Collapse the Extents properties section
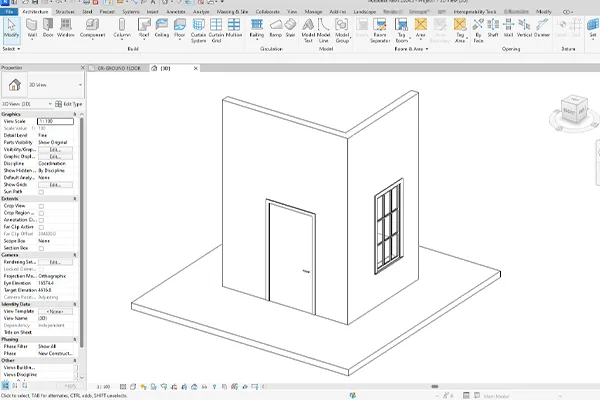This screenshot has width=600, height=400. (x=75, y=199)
